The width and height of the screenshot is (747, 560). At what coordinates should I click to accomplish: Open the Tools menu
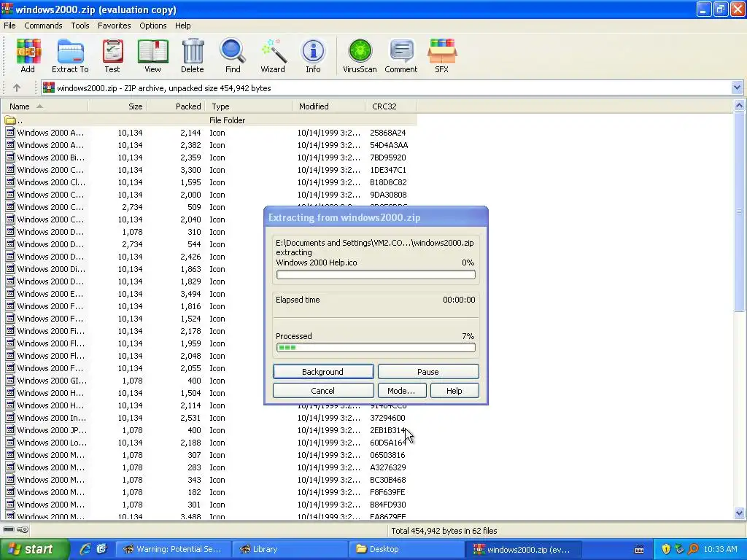coord(80,26)
